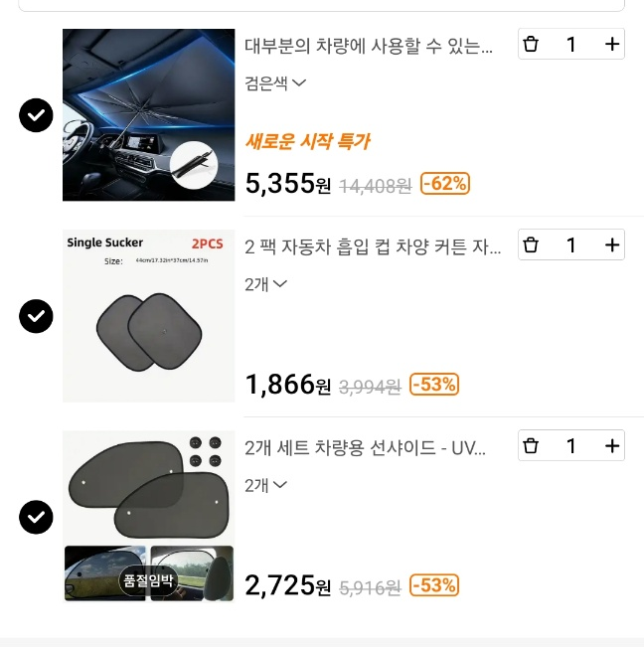The image size is (644, 647).
Task: Click trash icon for Single Sucker curtain
Action: pos(531,244)
